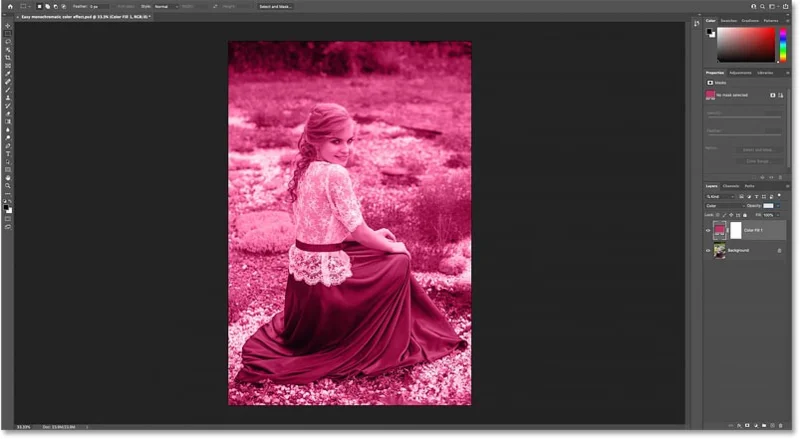Select the Lasso tool
The image size is (800, 439).
(x=8, y=42)
